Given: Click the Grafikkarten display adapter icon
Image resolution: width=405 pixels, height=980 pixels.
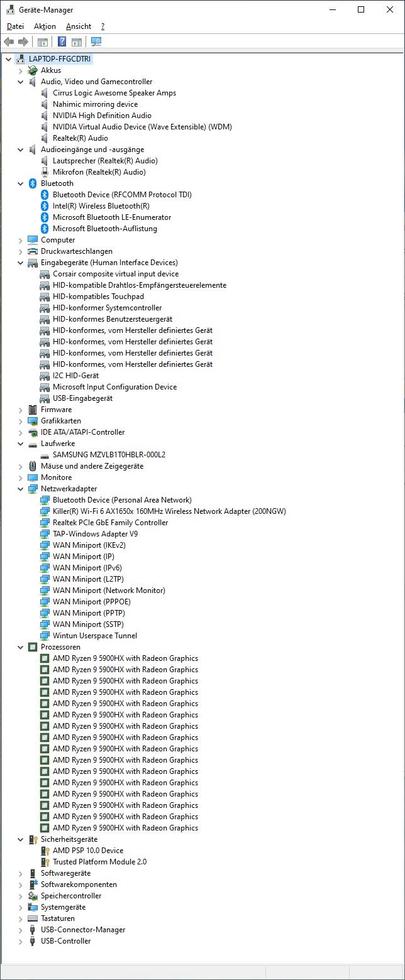Looking at the screenshot, I should click(x=33, y=421).
